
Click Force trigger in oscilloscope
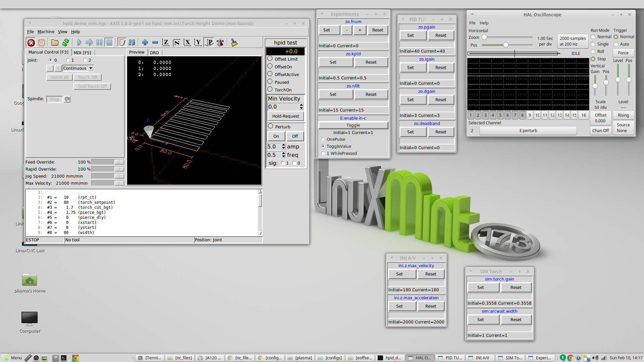[x=623, y=53]
